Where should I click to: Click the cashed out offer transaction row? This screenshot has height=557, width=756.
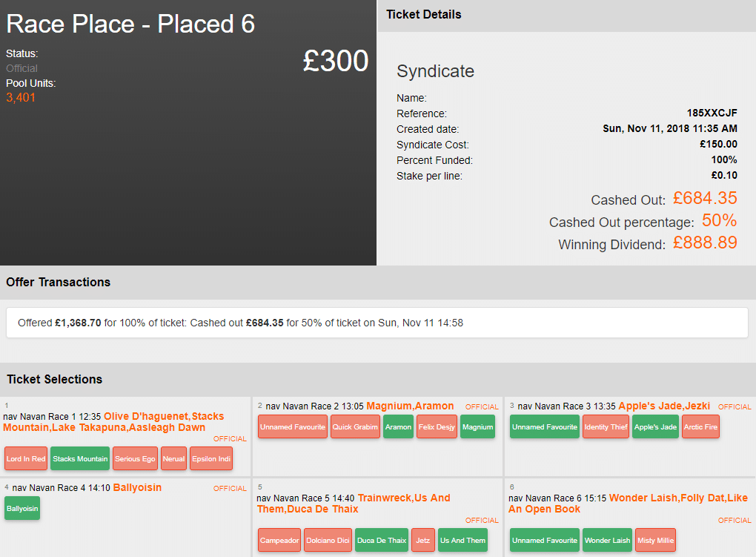click(377, 323)
